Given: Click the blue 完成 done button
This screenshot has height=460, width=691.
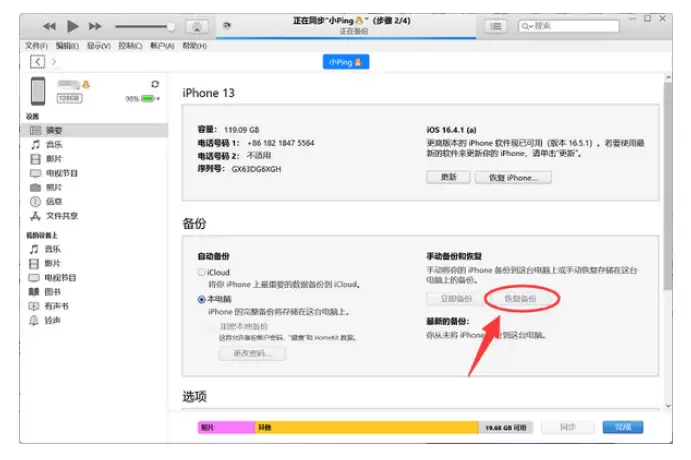Looking at the screenshot, I should coord(623,427).
